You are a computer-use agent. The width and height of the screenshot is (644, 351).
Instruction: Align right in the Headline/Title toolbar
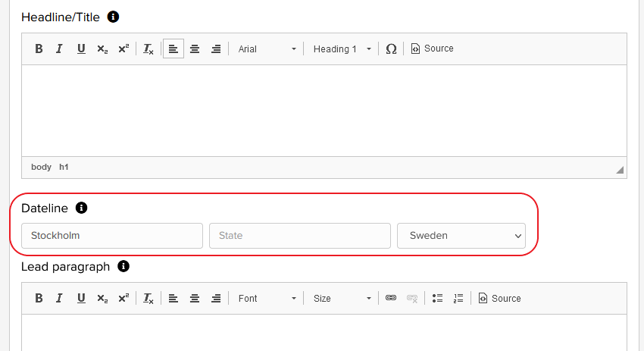216,49
